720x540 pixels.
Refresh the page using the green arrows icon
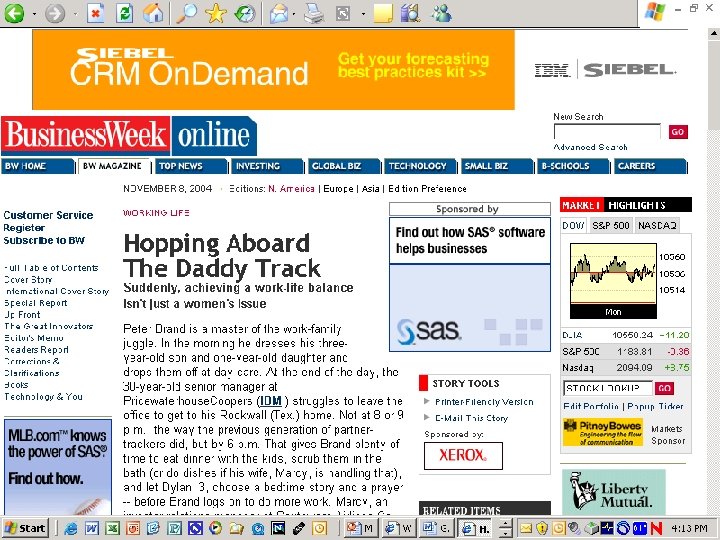[x=124, y=13]
